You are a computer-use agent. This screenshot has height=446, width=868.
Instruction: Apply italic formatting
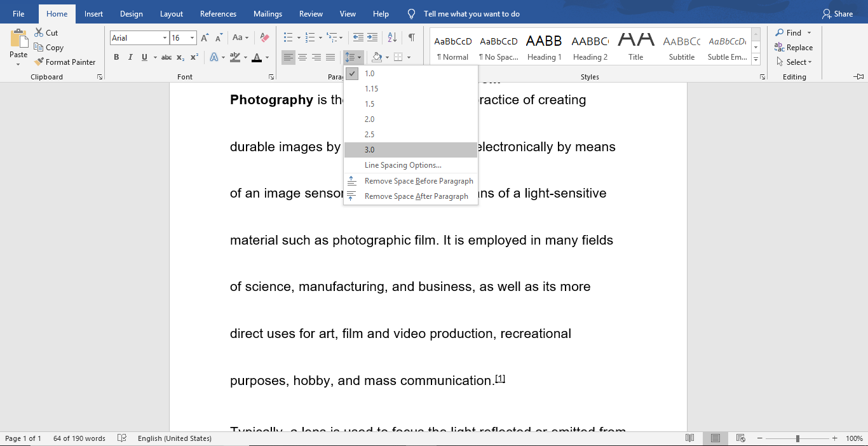[x=130, y=57]
